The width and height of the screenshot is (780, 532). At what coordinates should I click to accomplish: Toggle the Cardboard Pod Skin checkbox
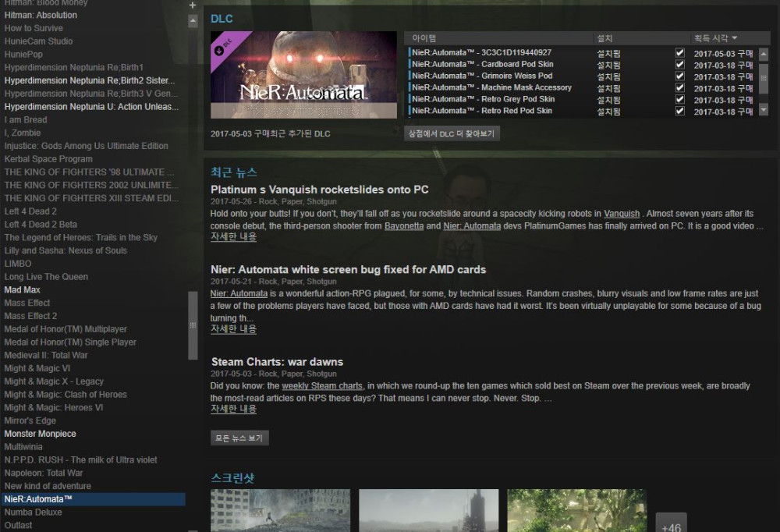pos(680,65)
